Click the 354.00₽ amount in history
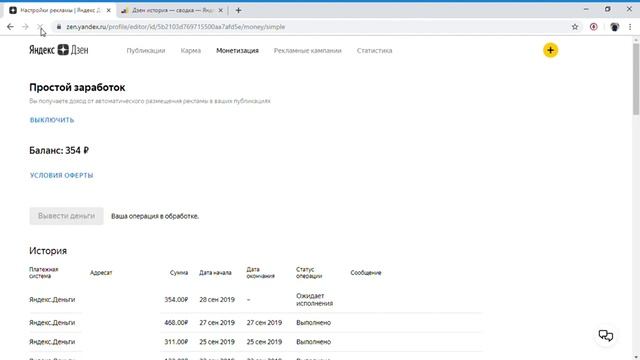The image size is (640, 360). pos(176,300)
